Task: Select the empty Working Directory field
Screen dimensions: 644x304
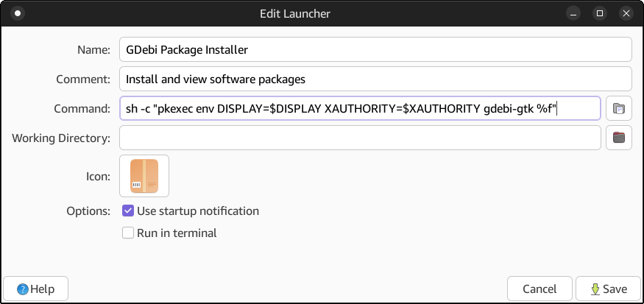Action: [x=360, y=138]
